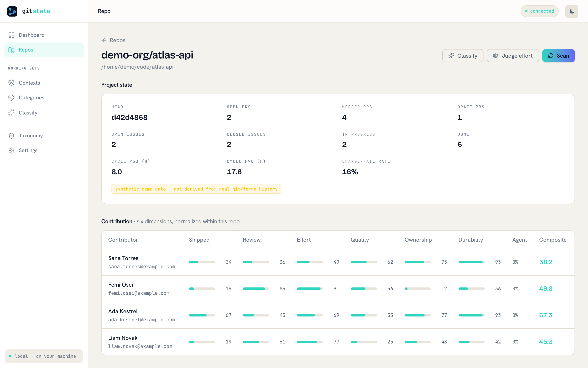The image size is (588, 368).
Task: Click Femi Osei Effort progress bar
Action: (x=310, y=289)
